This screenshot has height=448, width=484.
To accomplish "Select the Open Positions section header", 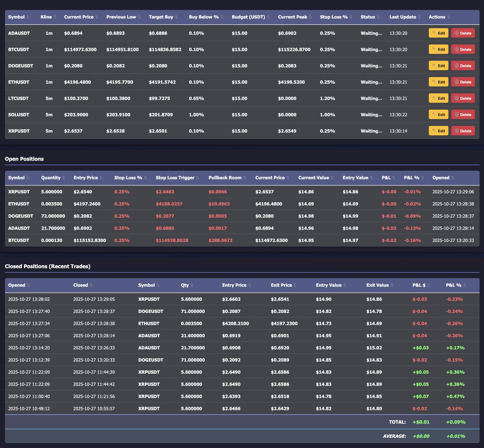I will tap(25, 159).
